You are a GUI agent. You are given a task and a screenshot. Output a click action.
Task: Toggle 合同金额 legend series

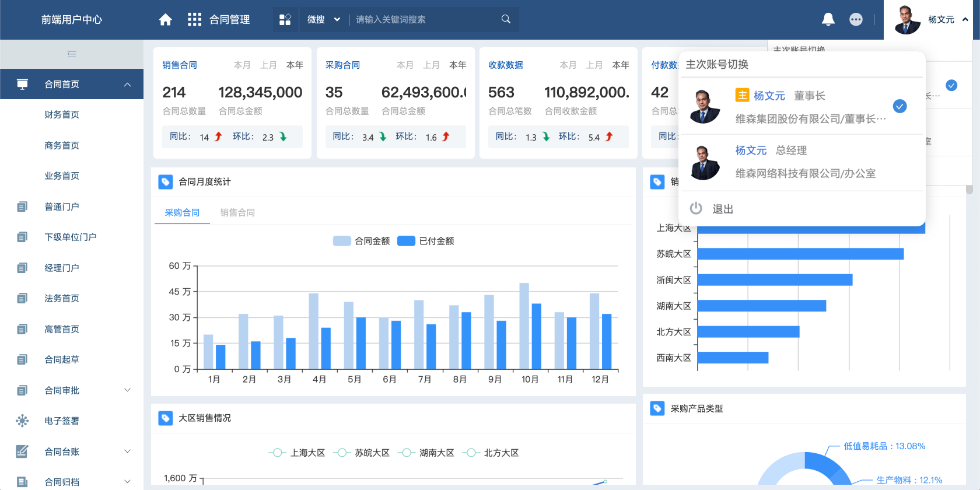coord(362,241)
